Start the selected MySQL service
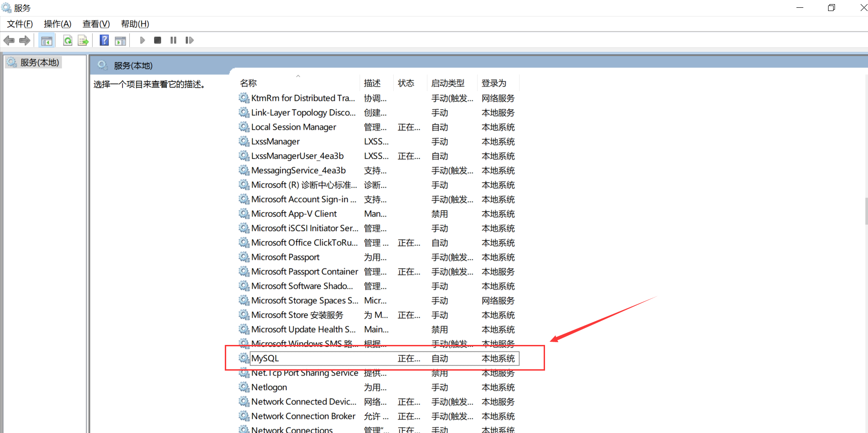The width and height of the screenshot is (868, 433). tap(143, 40)
